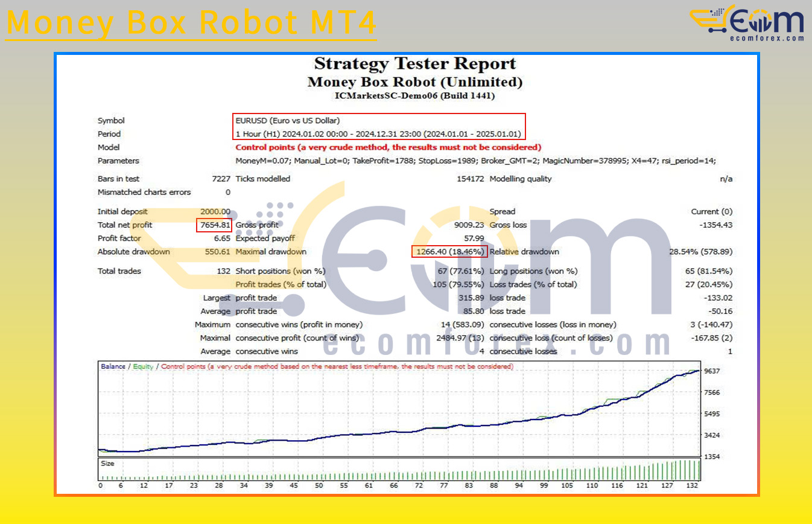812x524 pixels.
Task: Click the Control points note inside the chart
Action: pos(337,366)
